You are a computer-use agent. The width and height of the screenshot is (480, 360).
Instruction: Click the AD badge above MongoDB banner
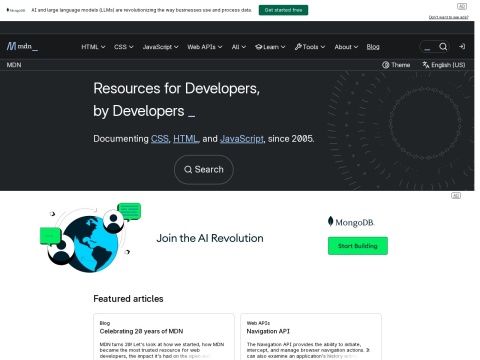(x=456, y=196)
